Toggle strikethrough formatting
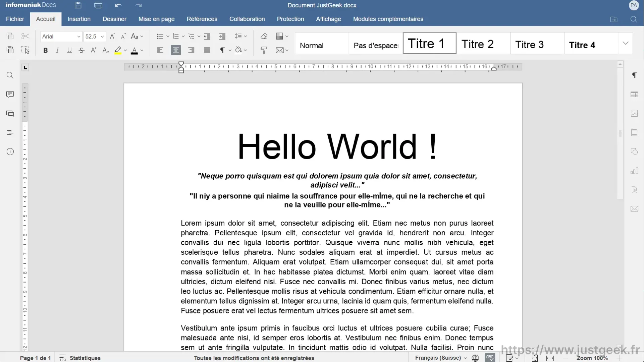The height and width of the screenshot is (362, 644). coord(82,50)
